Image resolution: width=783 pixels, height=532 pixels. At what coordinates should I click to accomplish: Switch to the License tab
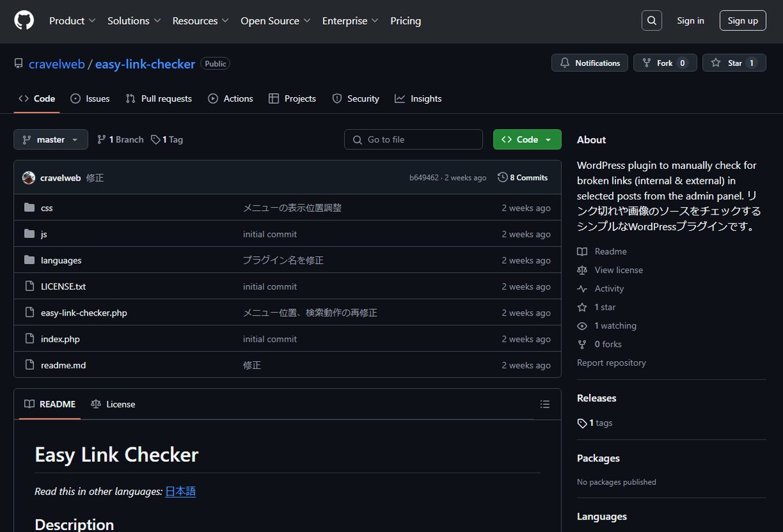click(x=113, y=404)
